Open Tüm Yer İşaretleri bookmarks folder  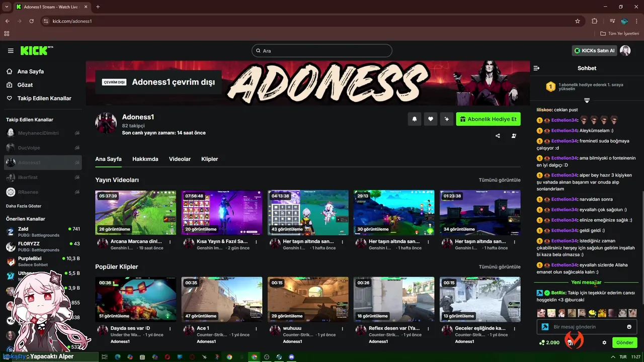pos(619,34)
